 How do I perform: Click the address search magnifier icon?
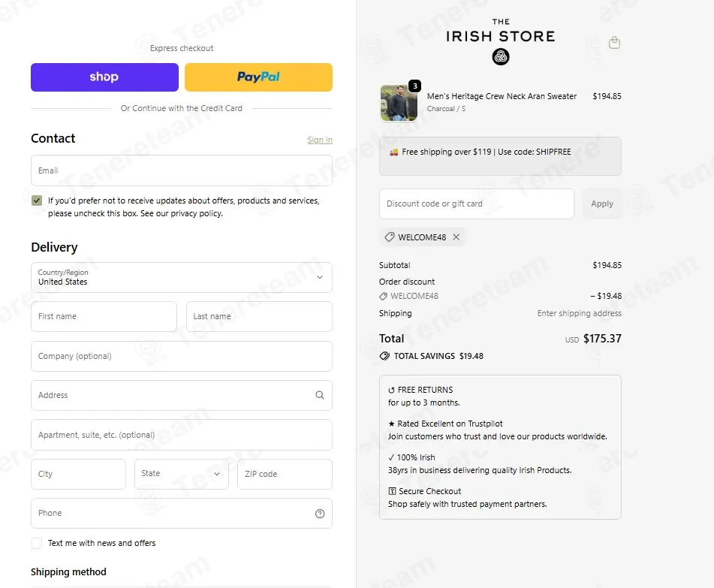(320, 395)
